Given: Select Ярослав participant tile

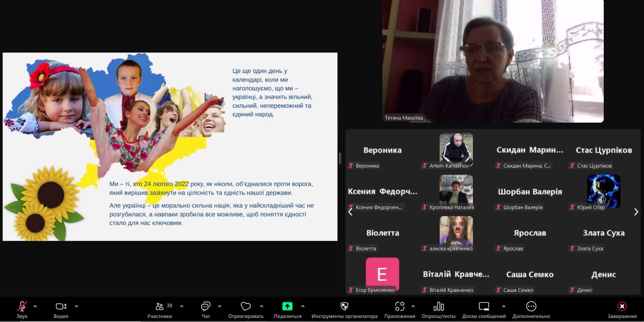Looking at the screenshot, I should point(530,233).
